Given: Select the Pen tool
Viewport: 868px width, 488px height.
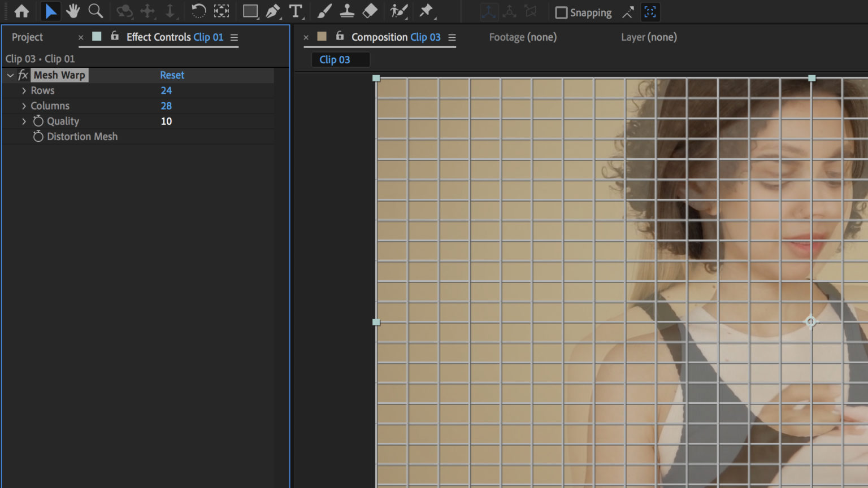Looking at the screenshot, I should click(272, 11).
